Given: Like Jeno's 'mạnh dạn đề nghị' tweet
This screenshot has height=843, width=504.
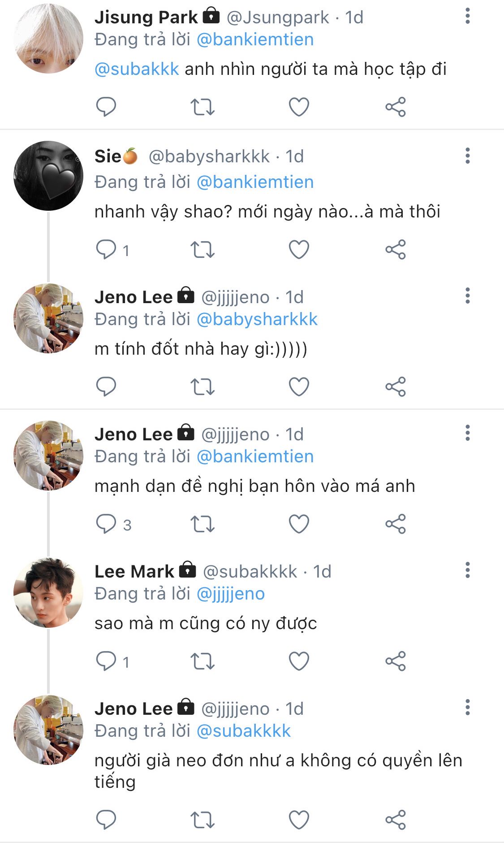Looking at the screenshot, I should [x=299, y=524].
